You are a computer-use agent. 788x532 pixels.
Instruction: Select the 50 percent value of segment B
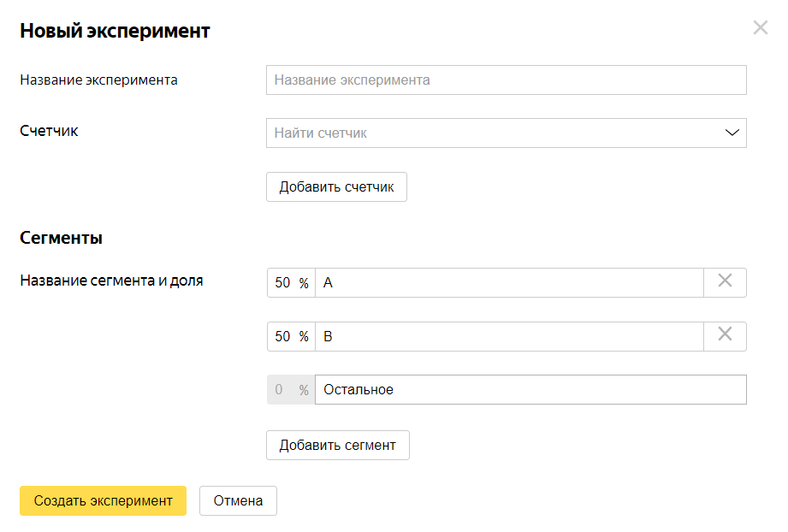pos(283,336)
